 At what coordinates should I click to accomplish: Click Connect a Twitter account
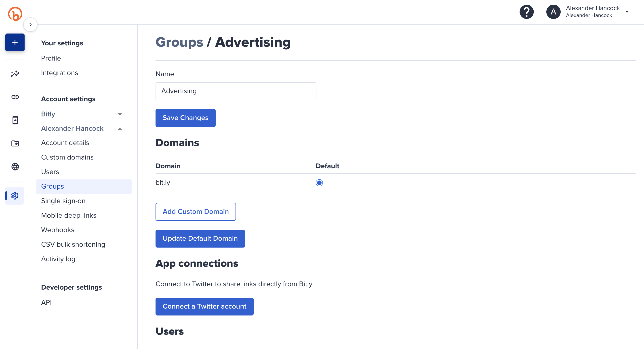pos(204,307)
